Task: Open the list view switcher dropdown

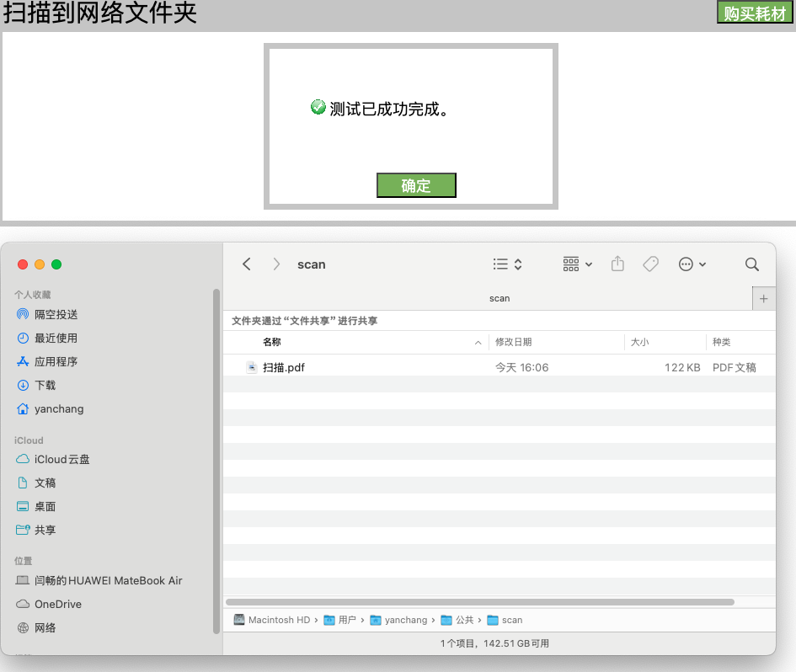Action: (x=507, y=264)
